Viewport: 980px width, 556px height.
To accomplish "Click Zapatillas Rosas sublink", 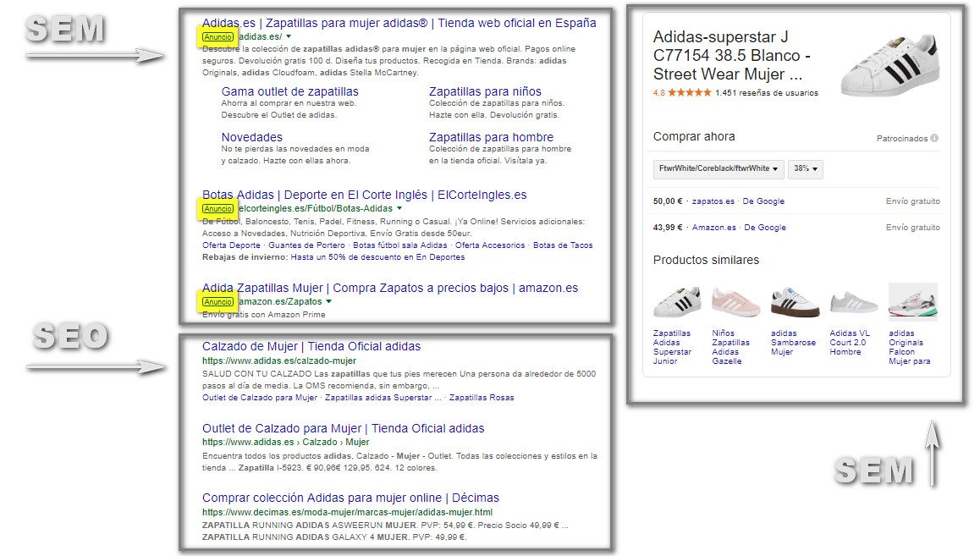I will click(482, 398).
